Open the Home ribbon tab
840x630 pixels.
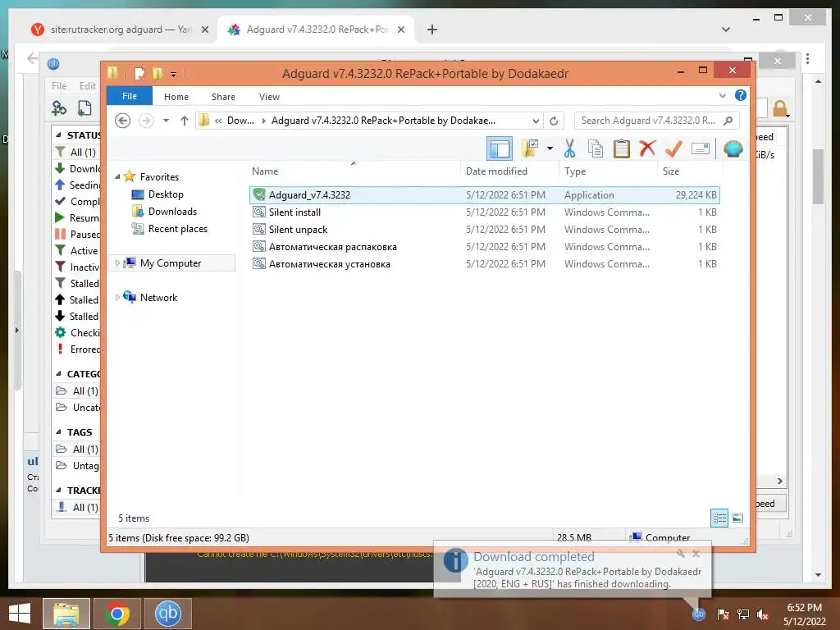tap(176, 97)
